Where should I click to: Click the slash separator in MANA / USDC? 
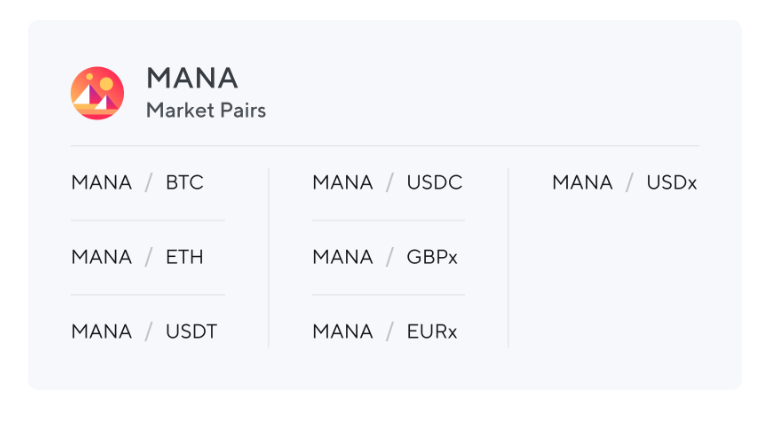point(390,183)
